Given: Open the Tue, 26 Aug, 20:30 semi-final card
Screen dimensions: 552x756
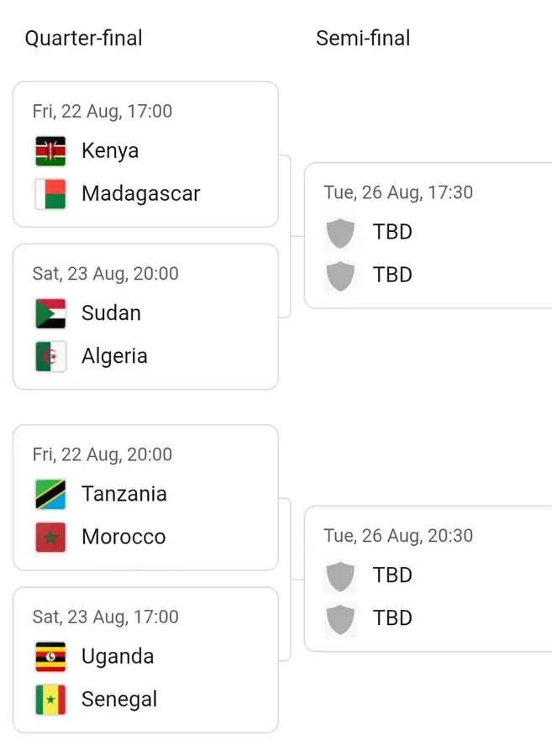Looking at the screenshot, I should 428,579.
